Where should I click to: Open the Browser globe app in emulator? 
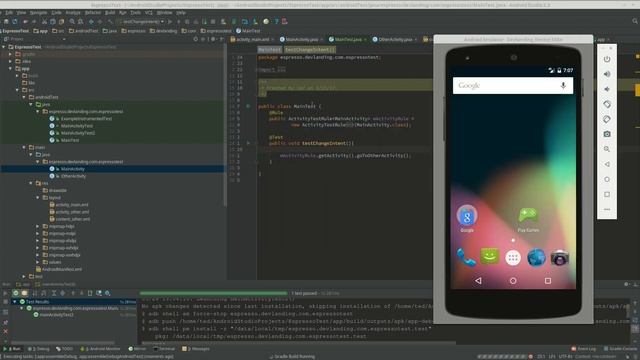536,258
